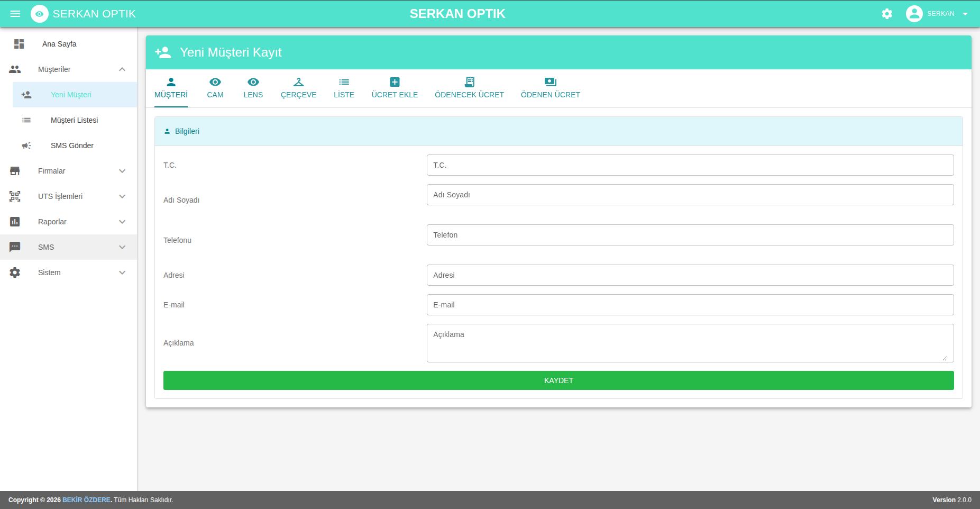
Task: Switch to the LİSTE tab
Action: coord(344,88)
